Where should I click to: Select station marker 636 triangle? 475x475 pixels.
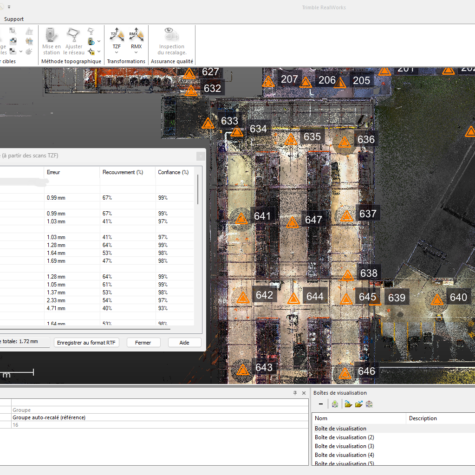344,143
